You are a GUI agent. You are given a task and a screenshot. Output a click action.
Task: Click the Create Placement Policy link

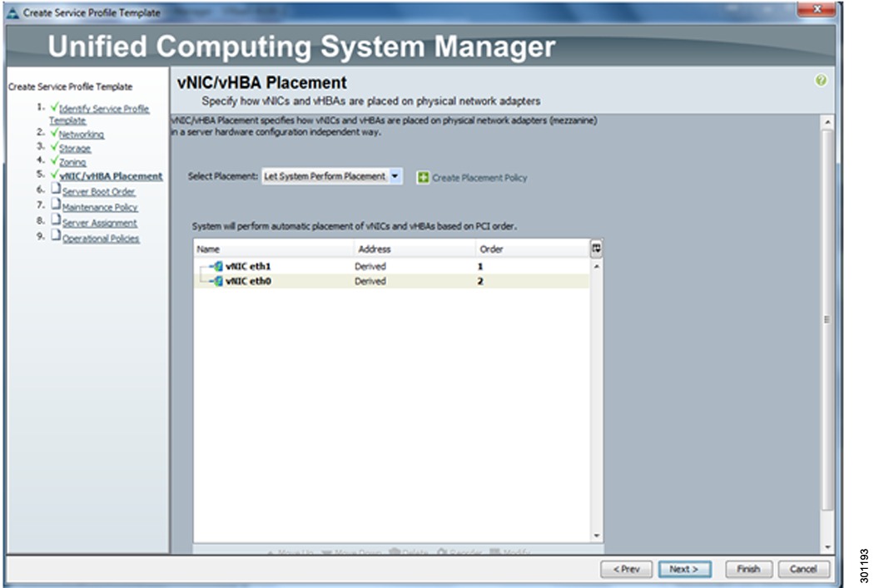[479, 178]
